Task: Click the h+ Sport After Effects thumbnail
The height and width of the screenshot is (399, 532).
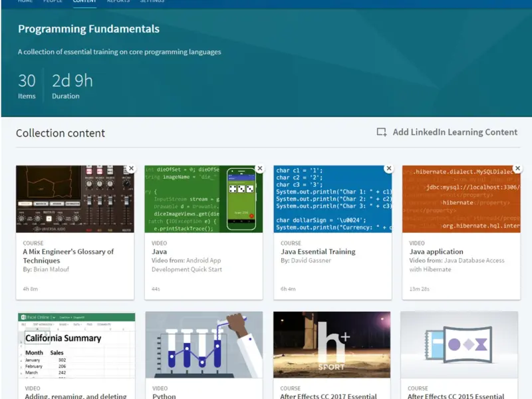Action: 332,345
